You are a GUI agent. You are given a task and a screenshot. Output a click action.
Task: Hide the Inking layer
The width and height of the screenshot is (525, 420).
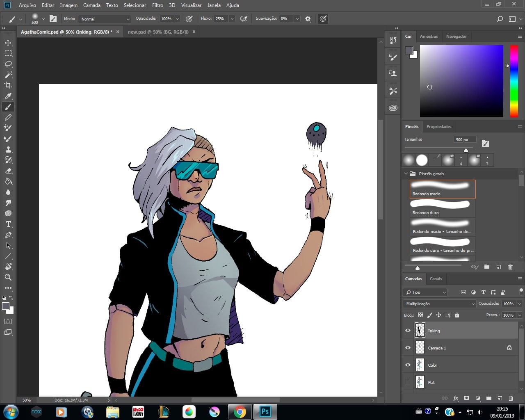(408, 331)
